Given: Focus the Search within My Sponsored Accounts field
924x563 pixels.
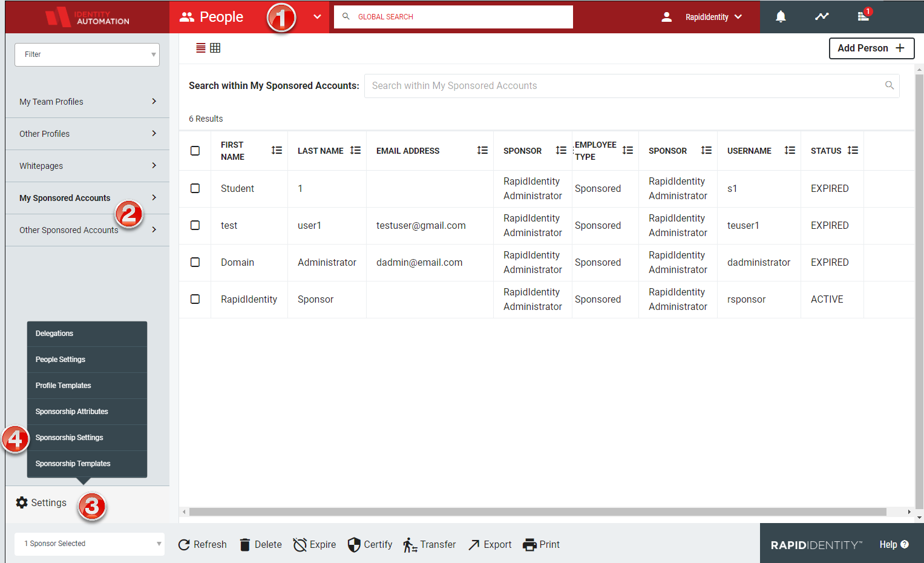Looking at the screenshot, I should 632,86.
